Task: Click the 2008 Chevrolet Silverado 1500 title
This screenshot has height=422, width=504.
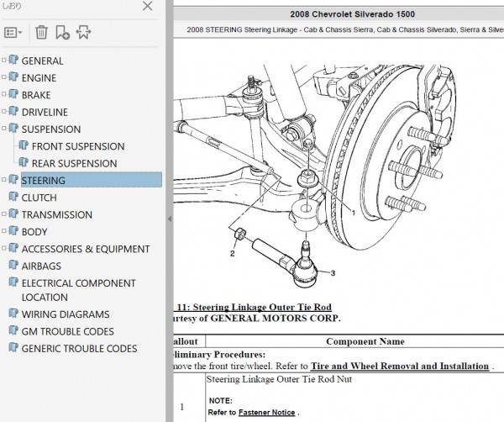Action: [x=352, y=14]
